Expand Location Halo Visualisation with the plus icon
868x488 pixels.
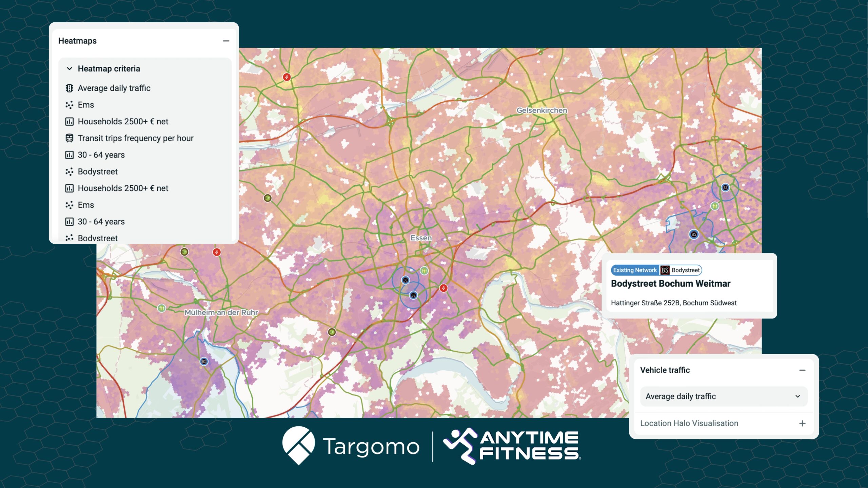802,423
